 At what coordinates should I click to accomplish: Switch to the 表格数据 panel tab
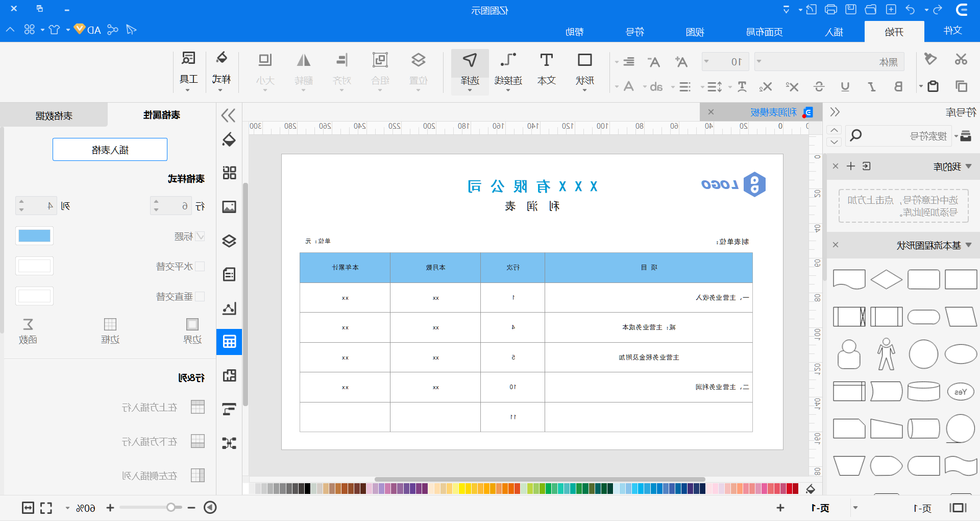point(54,115)
